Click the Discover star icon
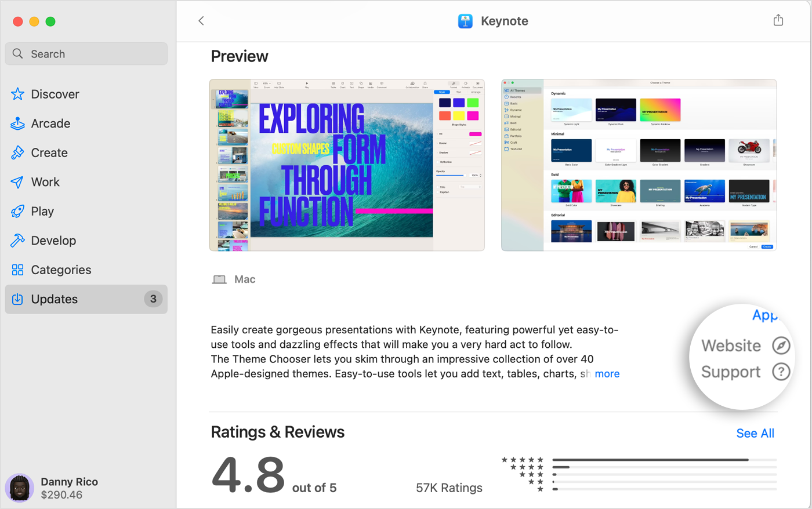 point(18,94)
